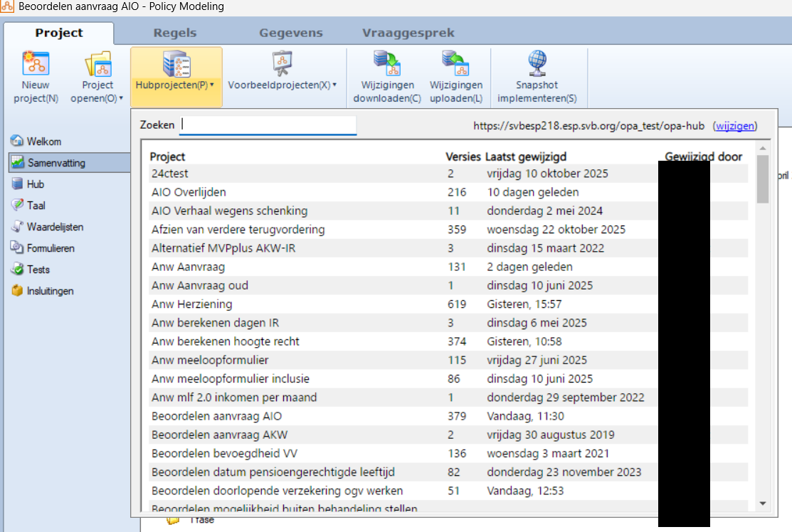The image size is (792, 532).
Task: Expand the Project openen dropdown arrow
Action: [121, 99]
